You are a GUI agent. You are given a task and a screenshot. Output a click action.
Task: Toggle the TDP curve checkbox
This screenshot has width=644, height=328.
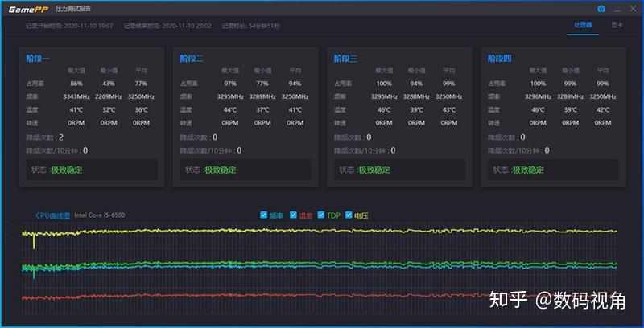[x=321, y=215]
